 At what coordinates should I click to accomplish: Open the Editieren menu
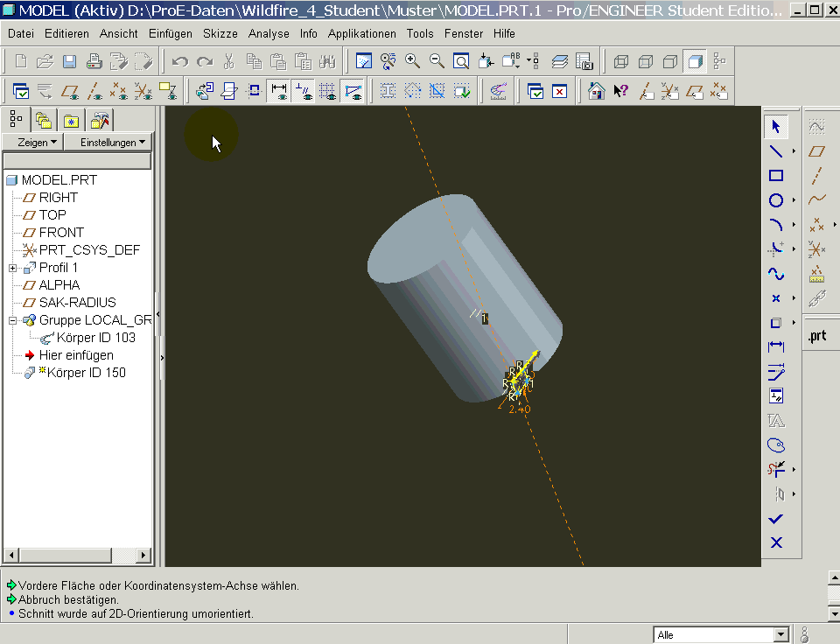[67, 34]
